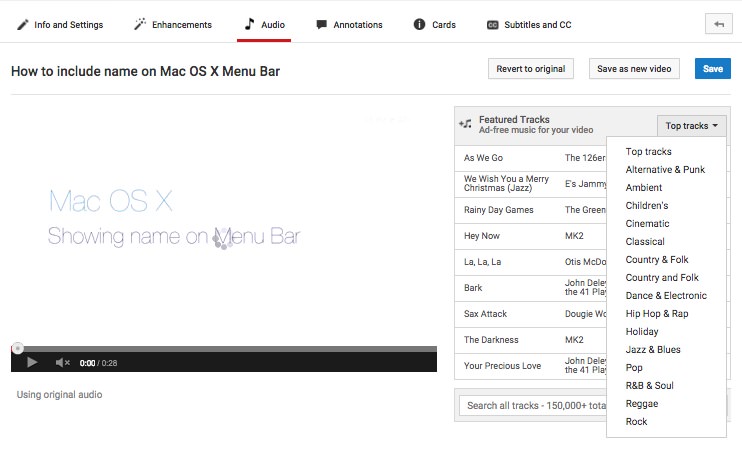Select the Audio tab
The image size is (742, 451).
(264, 25)
